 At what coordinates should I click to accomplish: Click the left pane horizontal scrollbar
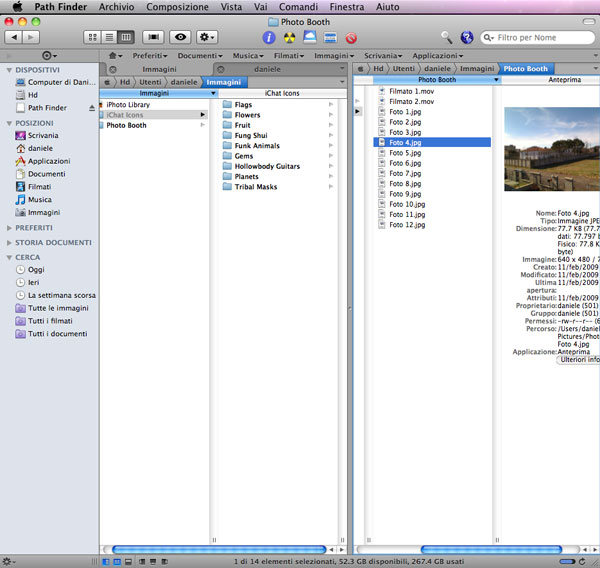click(220, 550)
